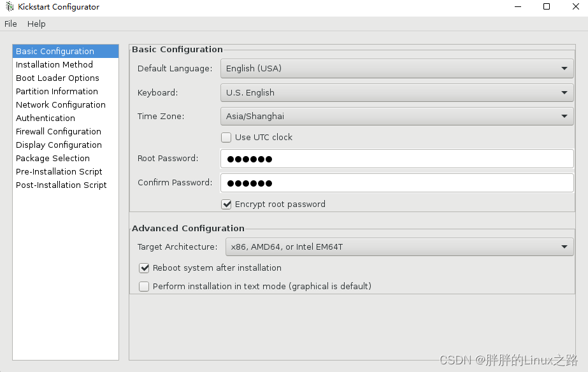Switch to Network Configuration section
The height and width of the screenshot is (372, 588).
coord(61,105)
